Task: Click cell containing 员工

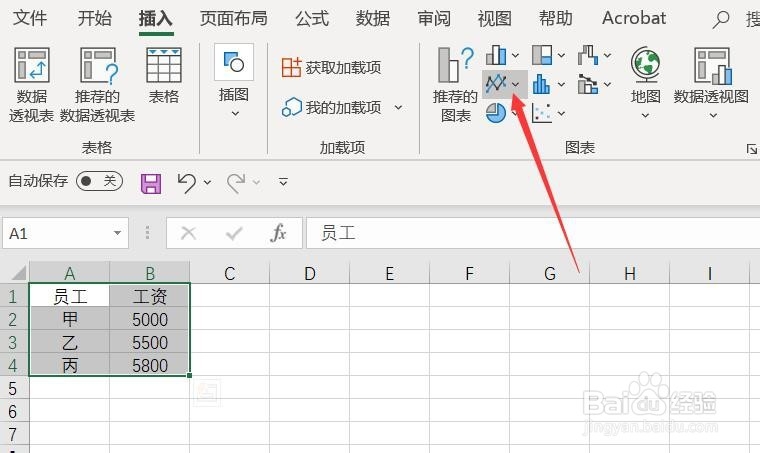Action: [69, 296]
